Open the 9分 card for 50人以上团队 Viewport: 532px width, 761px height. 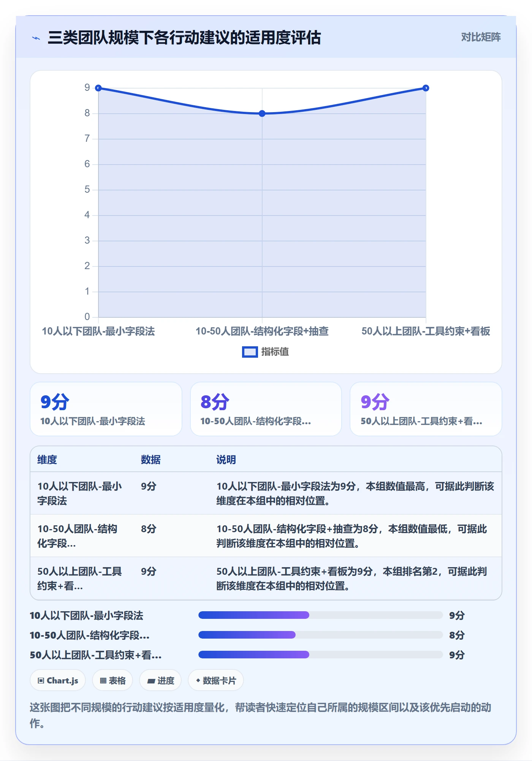tap(426, 409)
